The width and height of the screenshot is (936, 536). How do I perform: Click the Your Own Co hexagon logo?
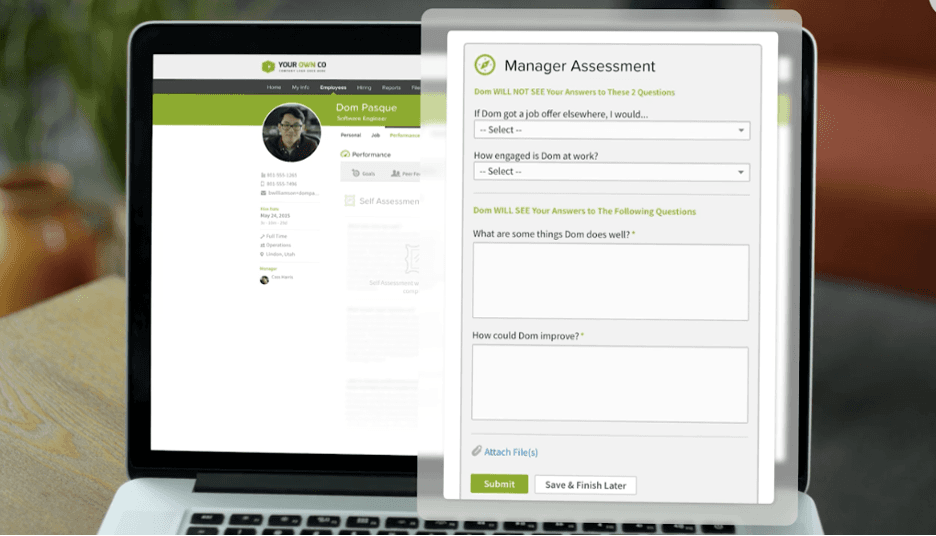click(x=268, y=66)
